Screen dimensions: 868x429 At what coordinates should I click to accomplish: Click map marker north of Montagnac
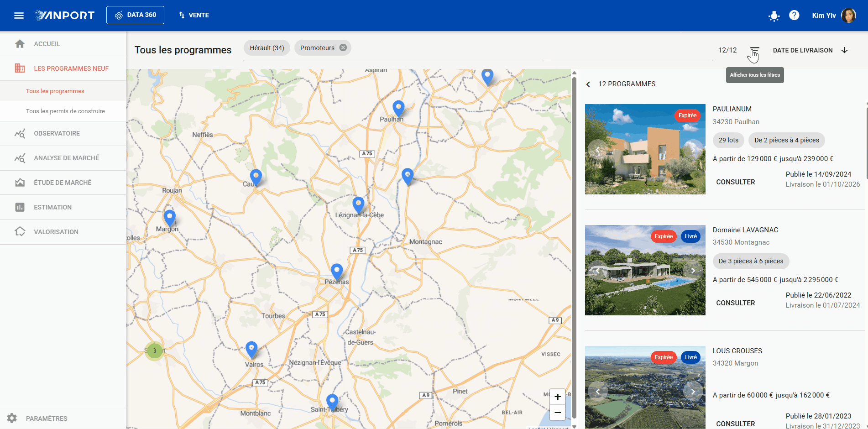click(x=408, y=177)
